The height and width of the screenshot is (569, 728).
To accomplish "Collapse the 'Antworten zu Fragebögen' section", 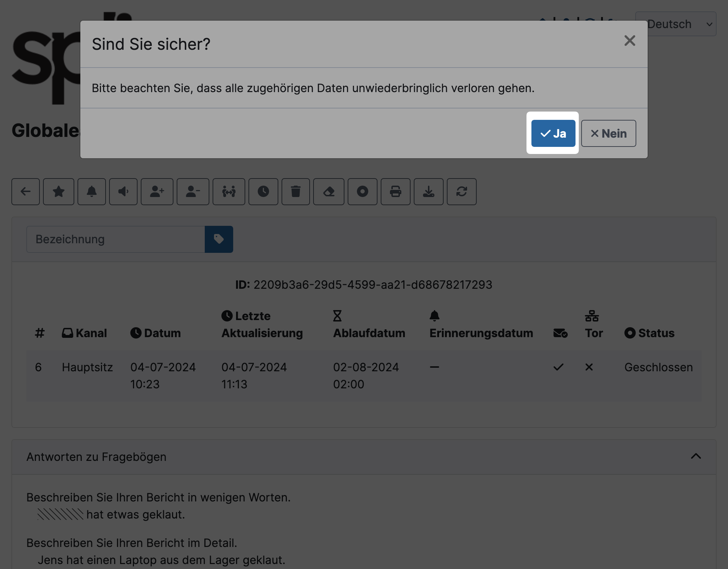I will [x=696, y=456].
